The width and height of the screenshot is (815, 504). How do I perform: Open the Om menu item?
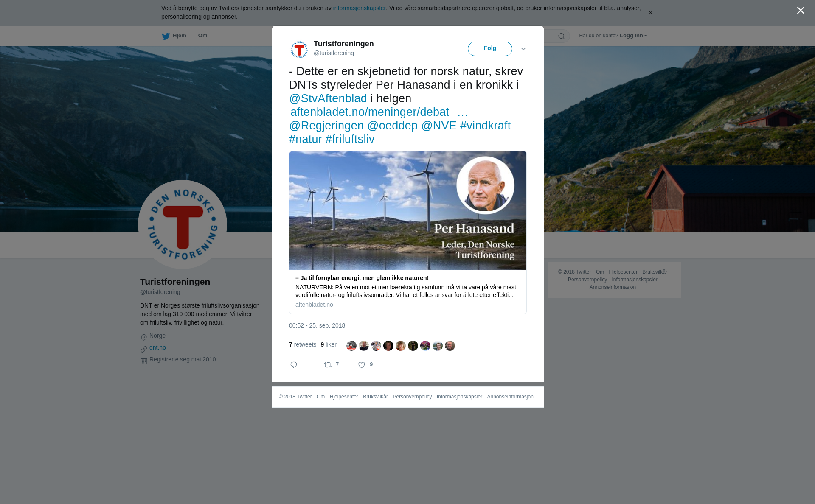point(202,36)
